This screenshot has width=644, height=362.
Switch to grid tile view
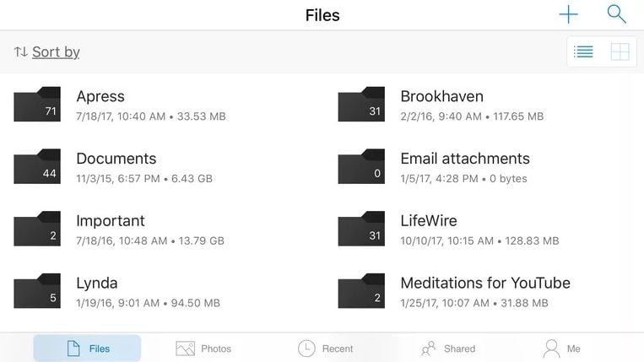(x=620, y=52)
